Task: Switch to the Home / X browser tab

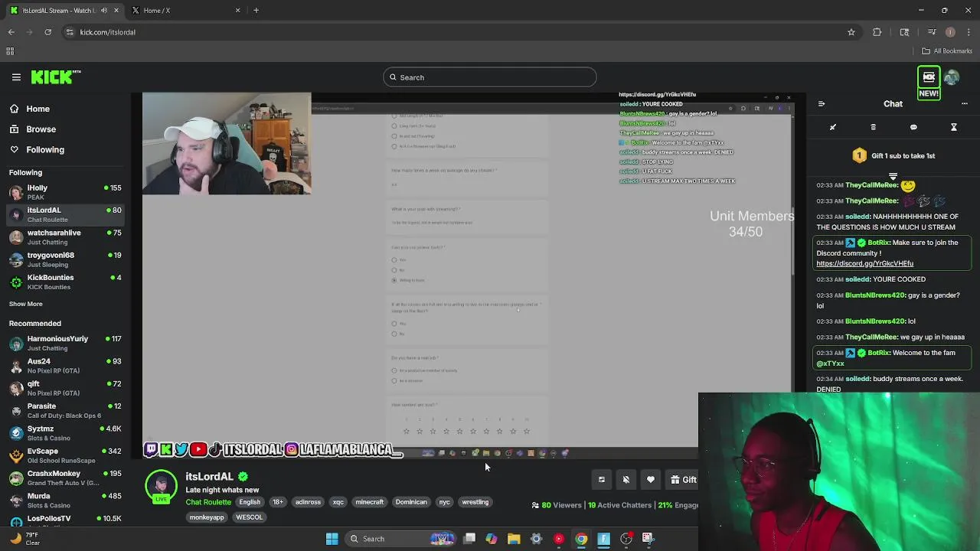Action: point(187,10)
